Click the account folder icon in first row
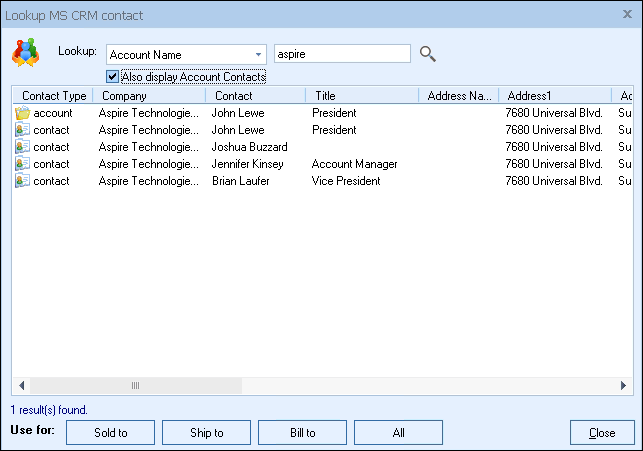The image size is (643, 451). [22, 113]
